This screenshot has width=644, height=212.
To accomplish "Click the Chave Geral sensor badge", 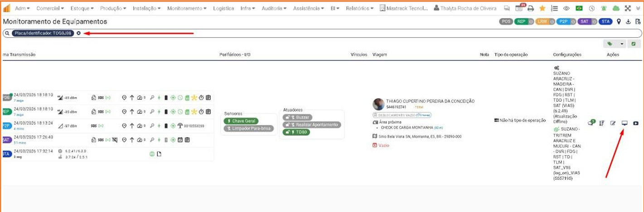I will click(241, 121).
